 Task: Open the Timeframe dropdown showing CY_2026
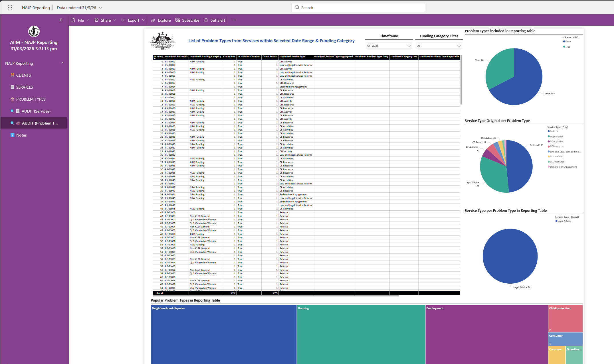point(389,46)
